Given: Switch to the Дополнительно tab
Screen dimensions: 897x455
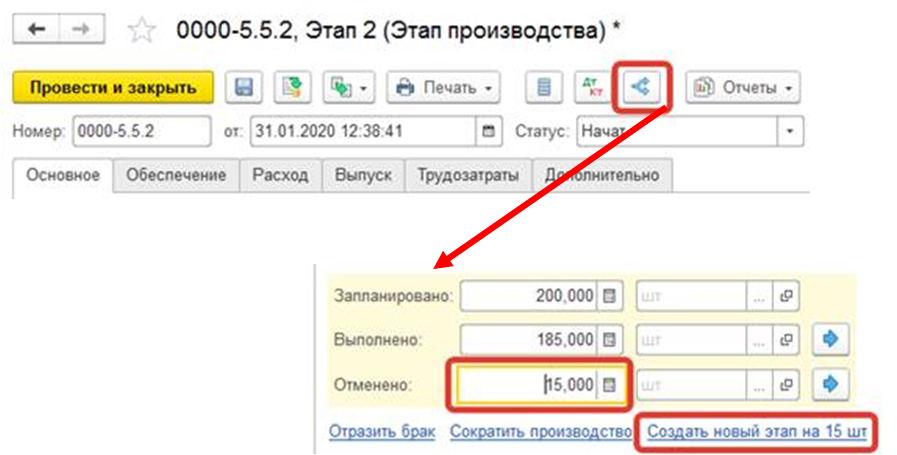Looking at the screenshot, I should click(602, 175).
